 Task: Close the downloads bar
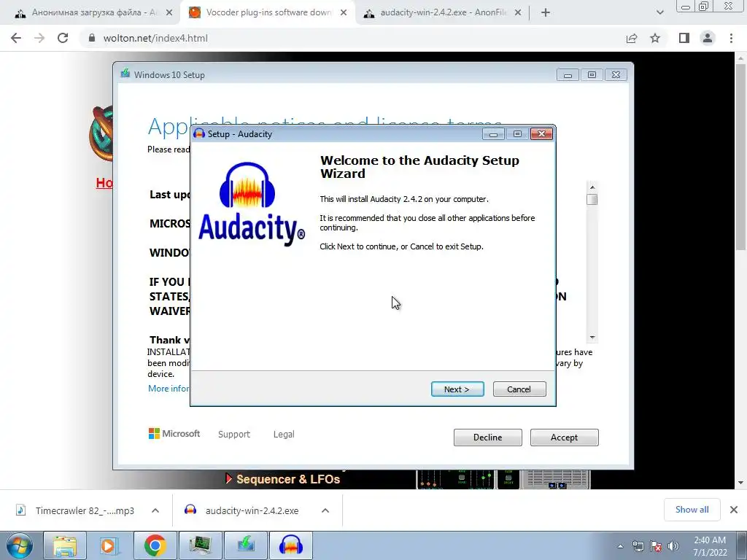(x=734, y=510)
